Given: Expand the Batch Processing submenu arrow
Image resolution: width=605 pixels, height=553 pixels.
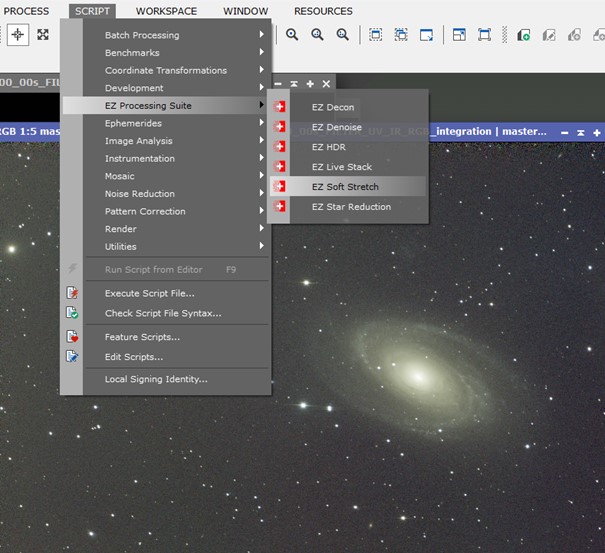Looking at the screenshot, I should (262, 34).
